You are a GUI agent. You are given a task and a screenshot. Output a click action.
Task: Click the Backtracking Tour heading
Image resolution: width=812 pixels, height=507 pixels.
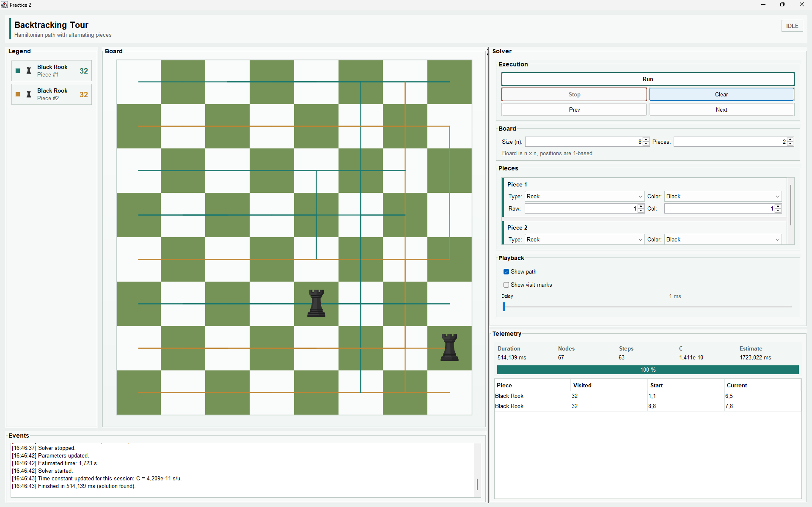pos(51,25)
